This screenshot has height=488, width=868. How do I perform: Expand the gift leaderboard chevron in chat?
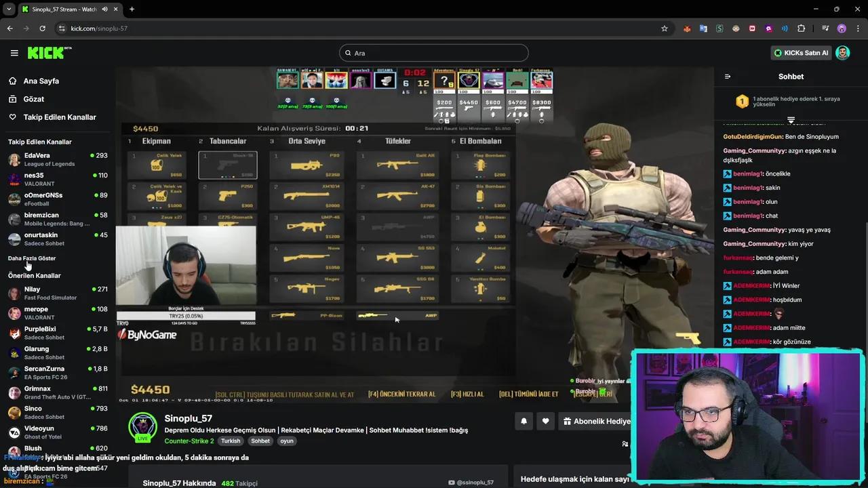791,120
